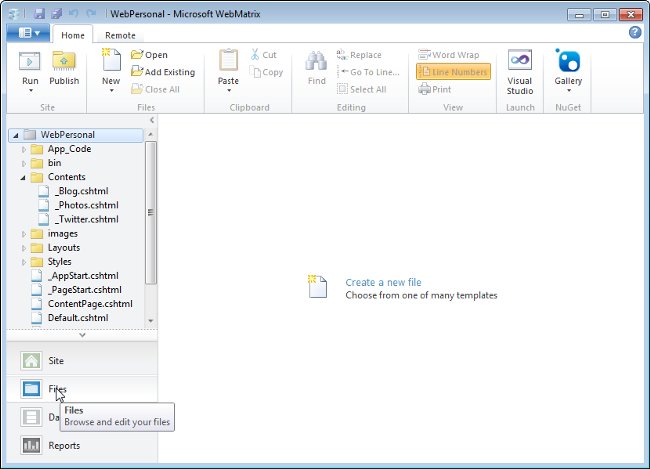Click the Cut scissors button
Viewport: 650px width, 469px height.
(264, 55)
